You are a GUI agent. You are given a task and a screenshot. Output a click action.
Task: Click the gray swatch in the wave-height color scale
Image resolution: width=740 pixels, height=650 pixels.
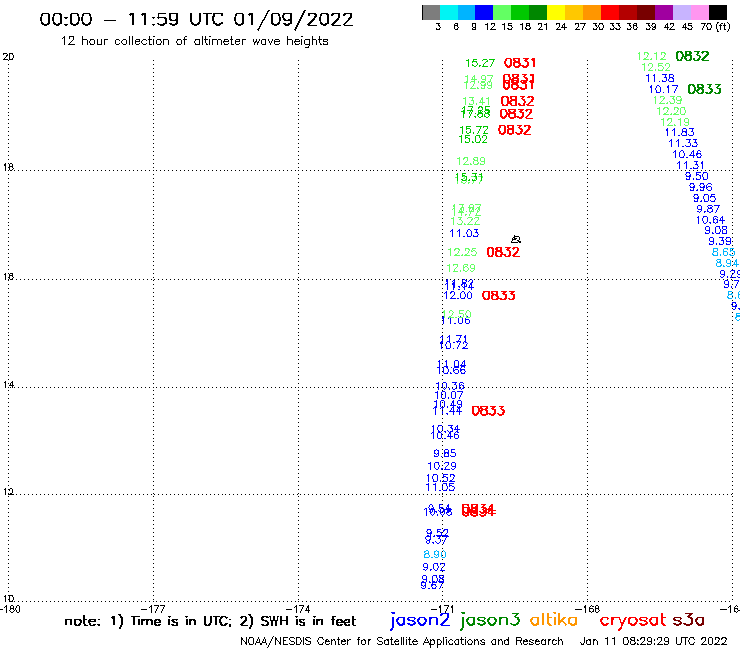(431, 12)
